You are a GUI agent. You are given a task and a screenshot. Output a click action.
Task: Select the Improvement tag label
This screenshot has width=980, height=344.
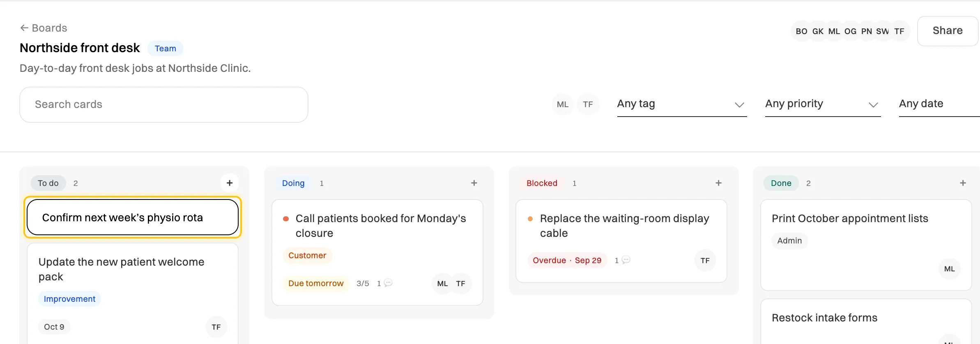tap(69, 299)
